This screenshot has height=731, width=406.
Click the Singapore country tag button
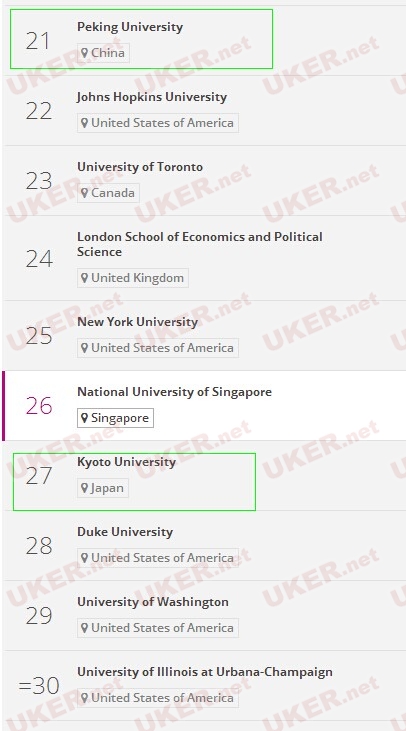pos(115,418)
